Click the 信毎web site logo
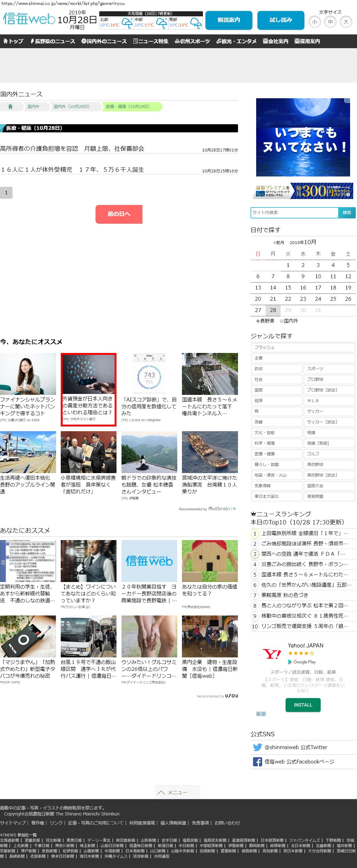 click(29, 19)
